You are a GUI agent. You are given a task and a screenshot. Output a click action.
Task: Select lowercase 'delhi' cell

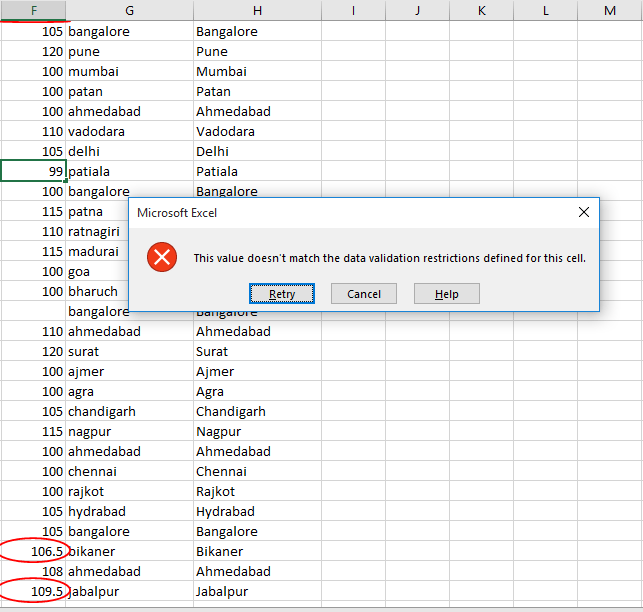click(129, 151)
